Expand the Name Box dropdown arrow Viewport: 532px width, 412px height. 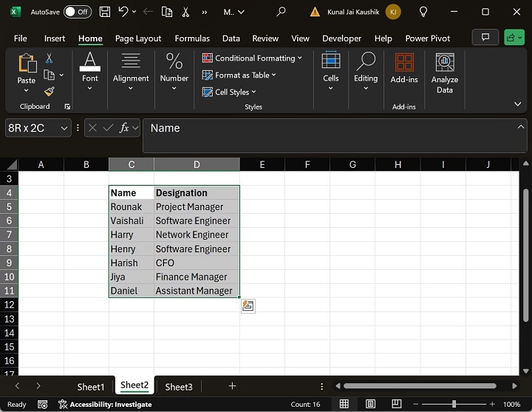point(64,128)
